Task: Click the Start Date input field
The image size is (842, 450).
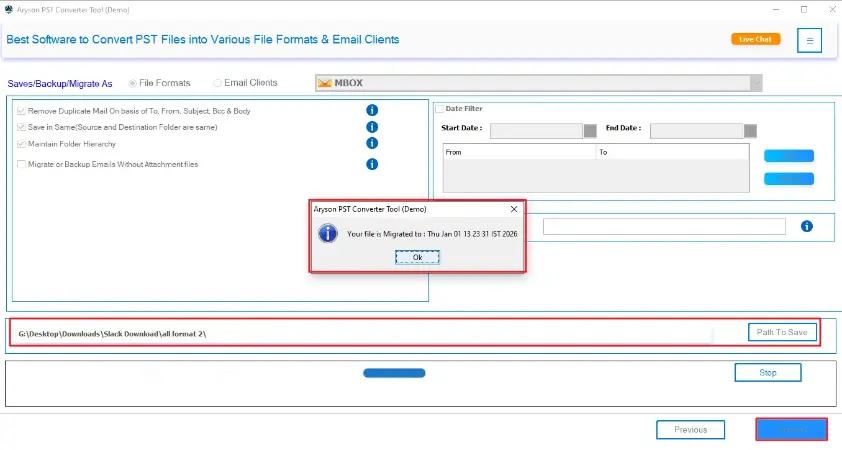Action: click(x=536, y=130)
